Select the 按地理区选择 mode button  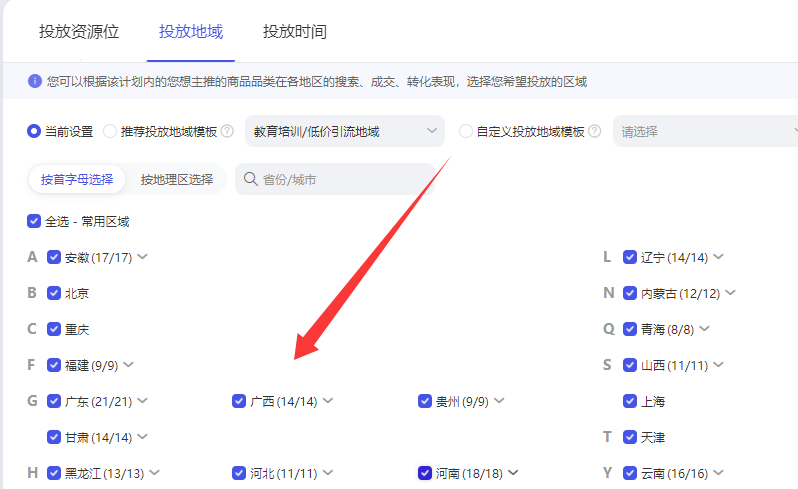[x=177, y=180]
